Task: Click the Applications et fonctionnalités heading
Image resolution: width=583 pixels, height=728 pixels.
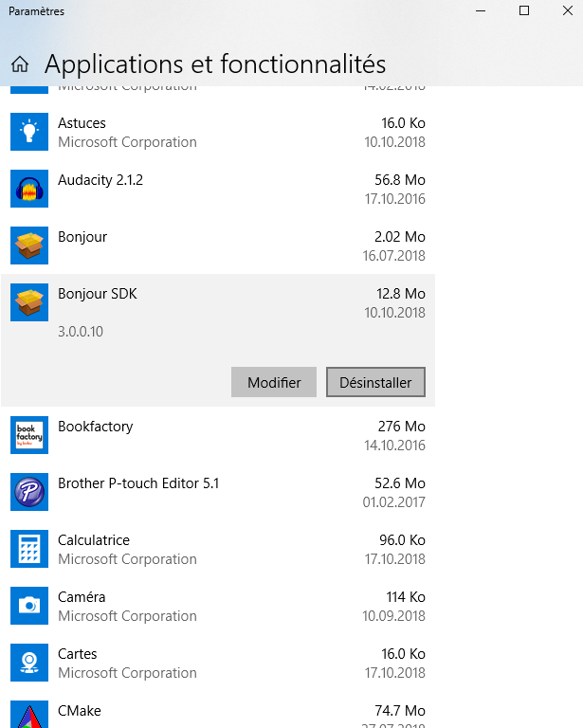Action: (215, 64)
